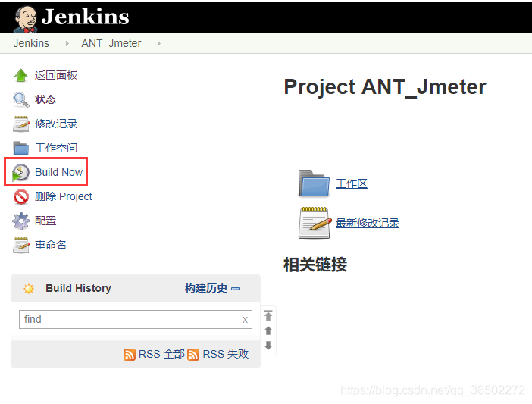Viewport: 532px width, 404px height.
Task: Open the 重命名 sidebar link
Action: pyautogui.click(x=51, y=245)
